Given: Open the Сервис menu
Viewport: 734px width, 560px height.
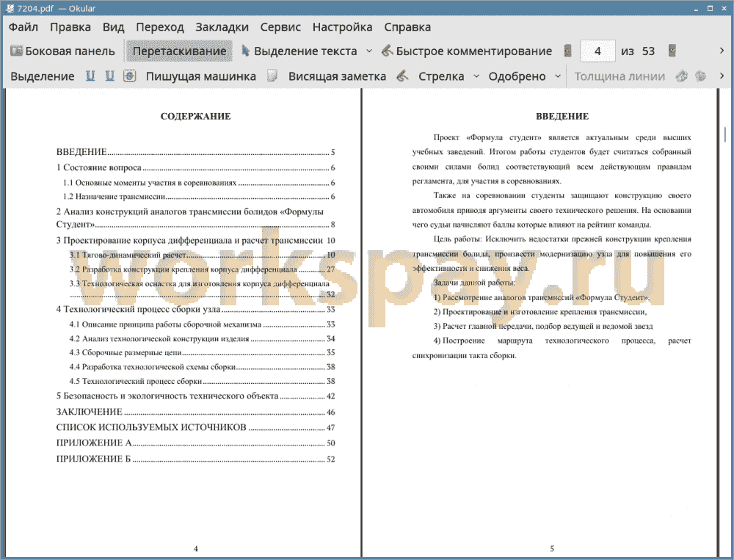Looking at the screenshot, I should pos(280,27).
